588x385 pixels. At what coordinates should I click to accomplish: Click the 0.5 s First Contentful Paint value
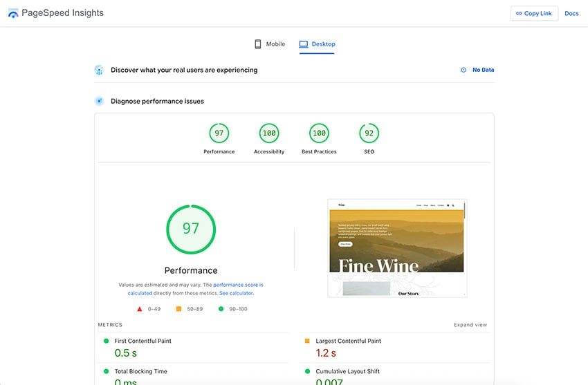click(x=126, y=353)
